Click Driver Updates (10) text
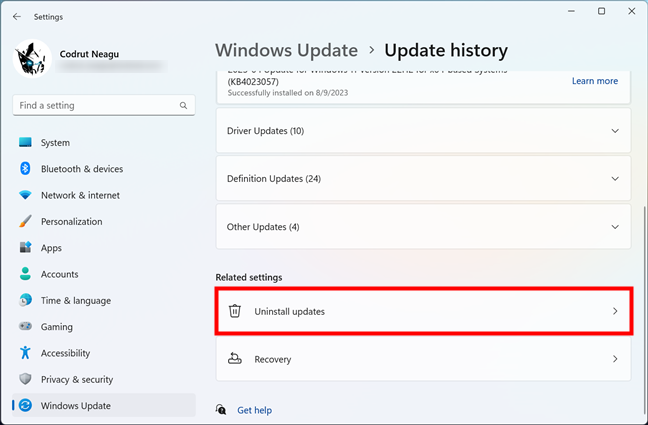The height and width of the screenshot is (425, 648). [265, 131]
